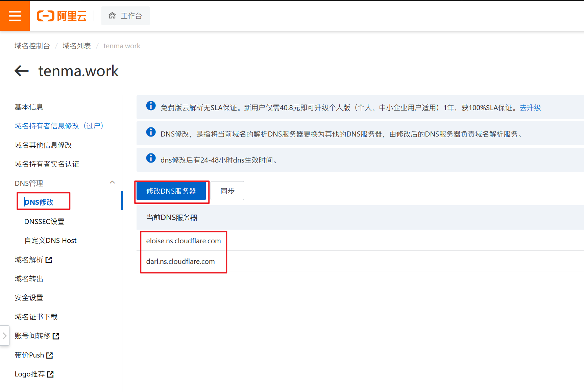Viewport: 584px width, 392px height.
Task: Open 域名持有者信息修改 (过户) link
Action: coord(59,126)
